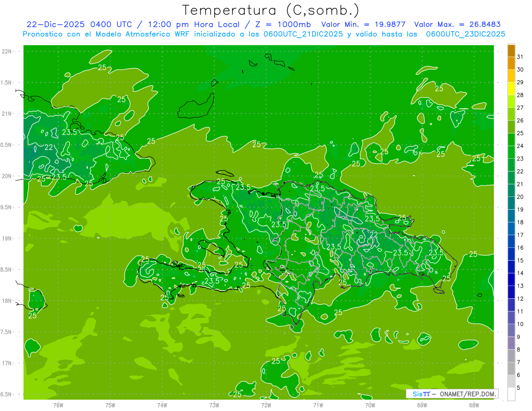Click the 'Temperatura (C,somb.)' map title

click(x=271, y=10)
